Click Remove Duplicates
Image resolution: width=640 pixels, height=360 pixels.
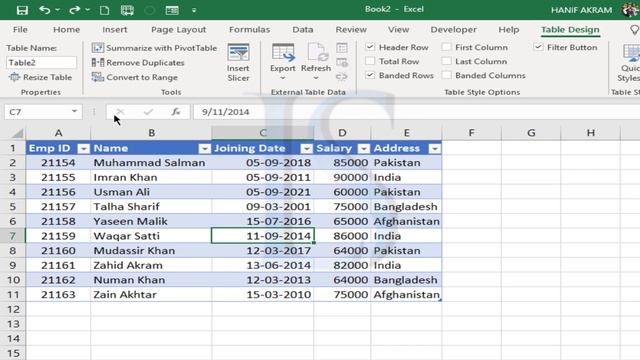tap(138, 62)
